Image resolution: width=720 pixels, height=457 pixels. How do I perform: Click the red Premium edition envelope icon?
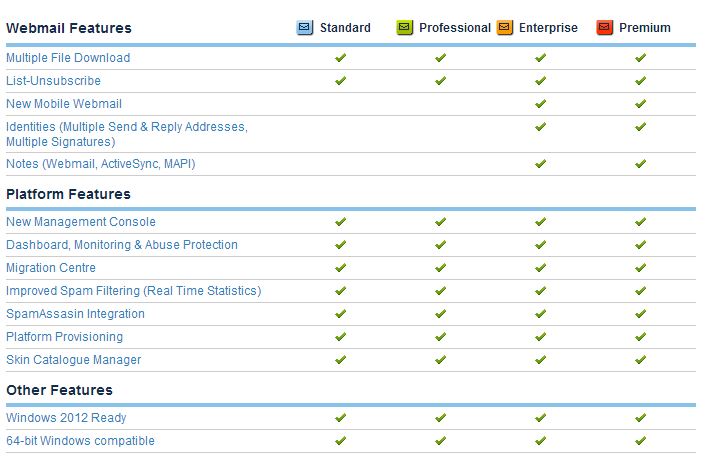[605, 28]
